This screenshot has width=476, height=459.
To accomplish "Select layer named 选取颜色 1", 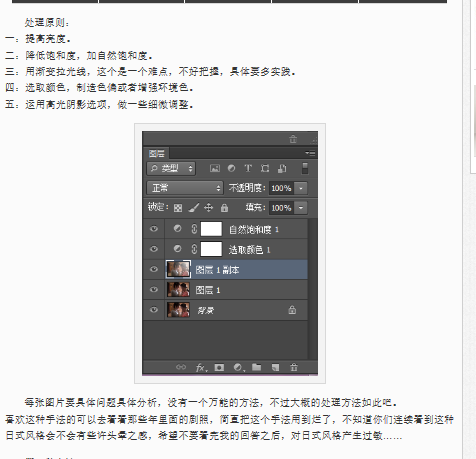I will pos(249,250).
